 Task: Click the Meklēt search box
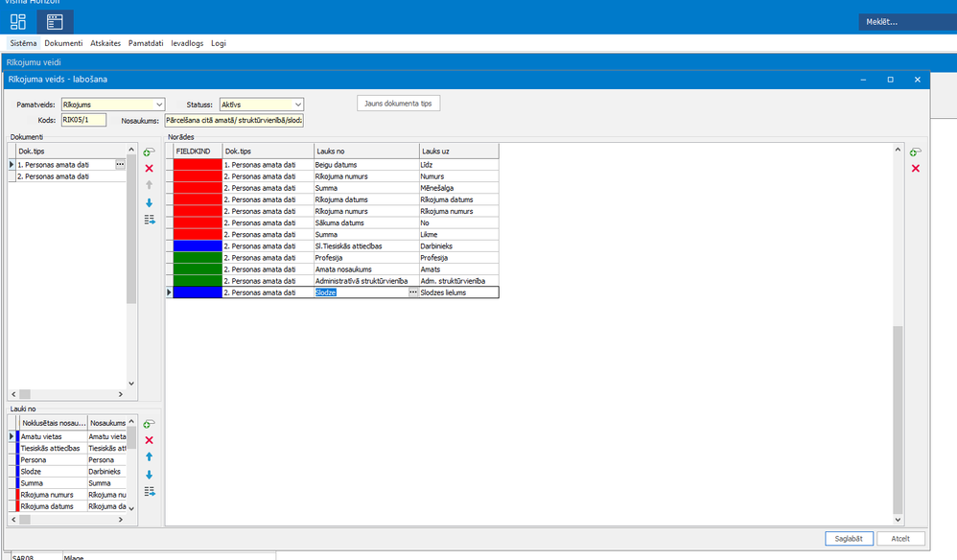tap(907, 22)
